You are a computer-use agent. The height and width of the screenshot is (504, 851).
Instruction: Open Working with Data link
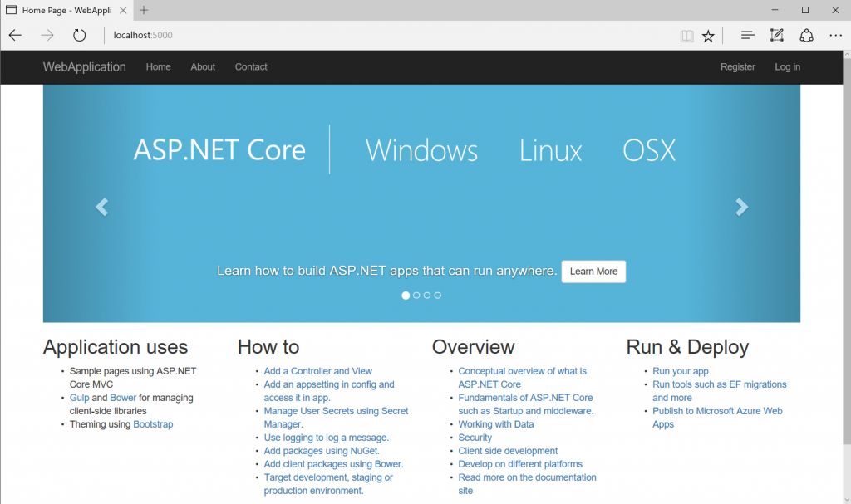tap(496, 424)
